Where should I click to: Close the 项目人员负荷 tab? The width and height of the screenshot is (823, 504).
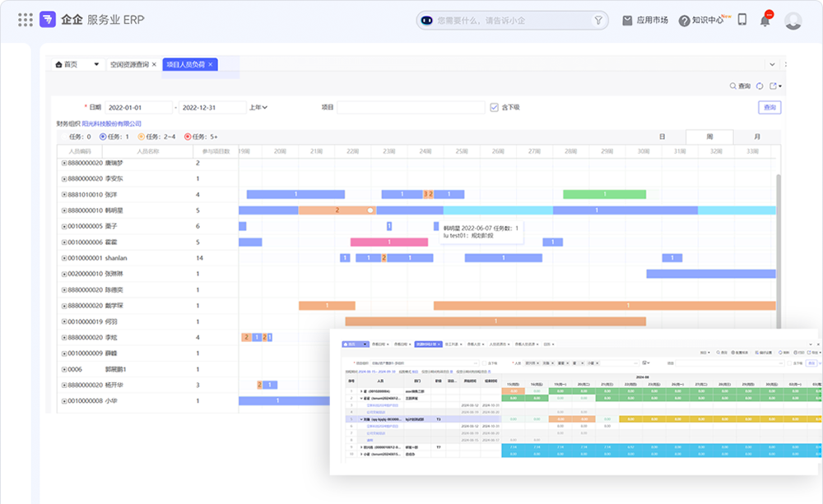[211, 64]
